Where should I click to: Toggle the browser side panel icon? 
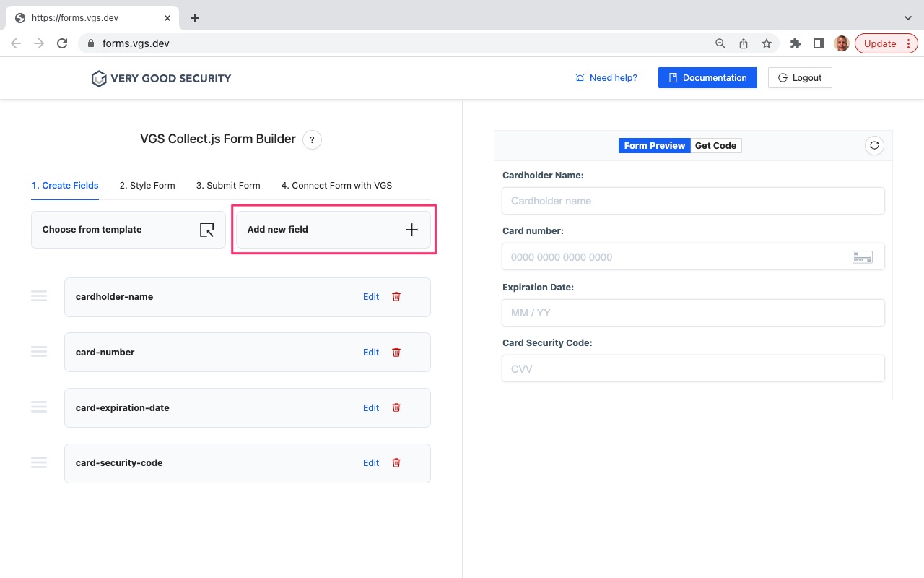pyautogui.click(x=819, y=43)
